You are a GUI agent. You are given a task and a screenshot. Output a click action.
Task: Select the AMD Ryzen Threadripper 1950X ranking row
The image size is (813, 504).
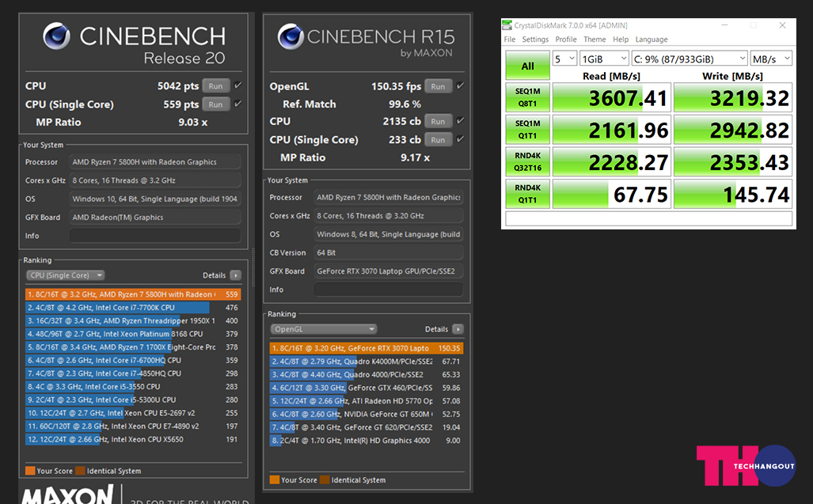(x=133, y=320)
